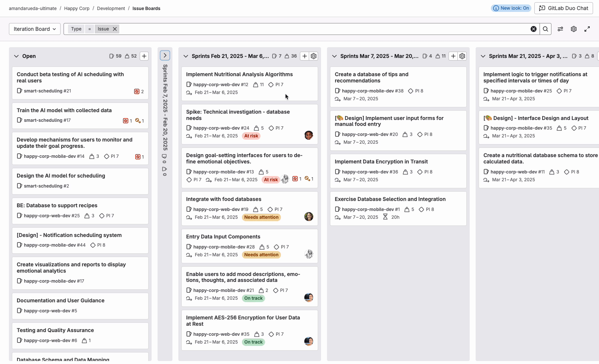Toggle the New look: On badge
The height and width of the screenshot is (364, 599).
click(x=511, y=8)
